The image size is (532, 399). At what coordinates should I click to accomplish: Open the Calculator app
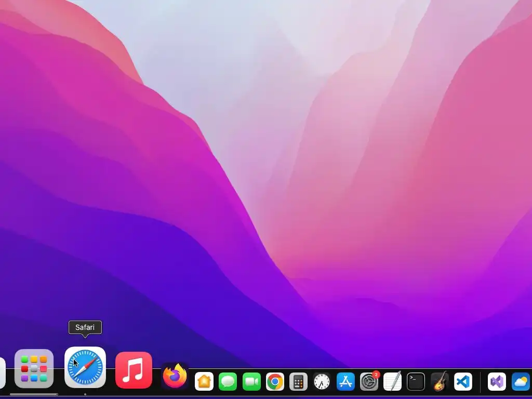[x=298, y=381]
